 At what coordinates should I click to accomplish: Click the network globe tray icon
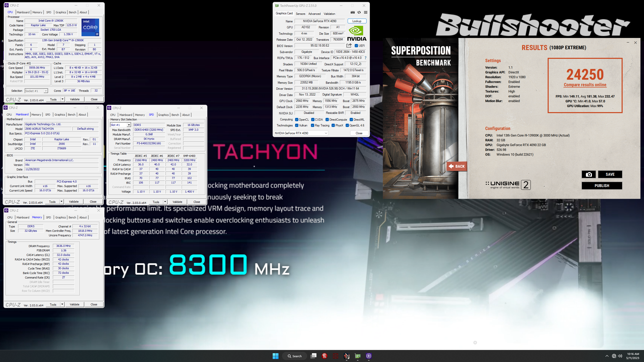pyautogui.click(x=614, y=356)
